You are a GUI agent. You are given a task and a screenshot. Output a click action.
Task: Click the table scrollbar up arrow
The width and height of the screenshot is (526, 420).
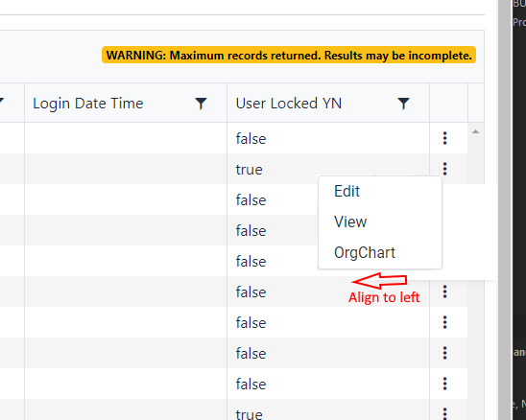tap(475, 131)
